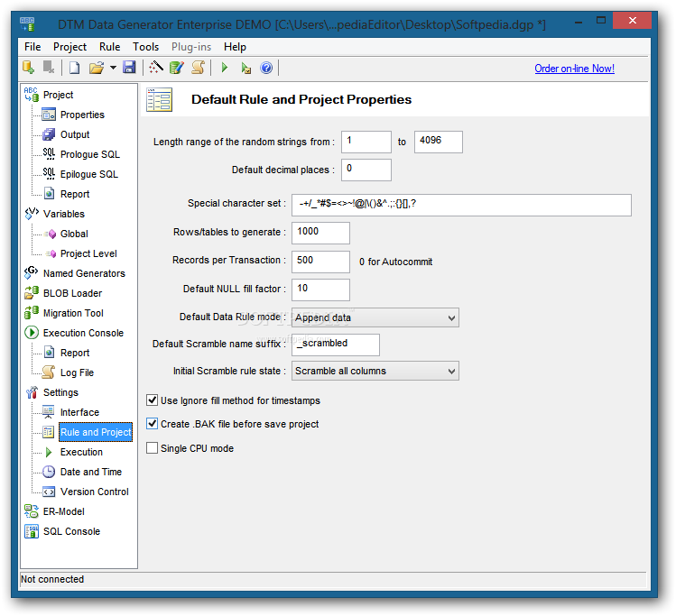The height and width of the screenshot is (616, 676).
Task: Open Global variables item
Action: tap(74, 234)
